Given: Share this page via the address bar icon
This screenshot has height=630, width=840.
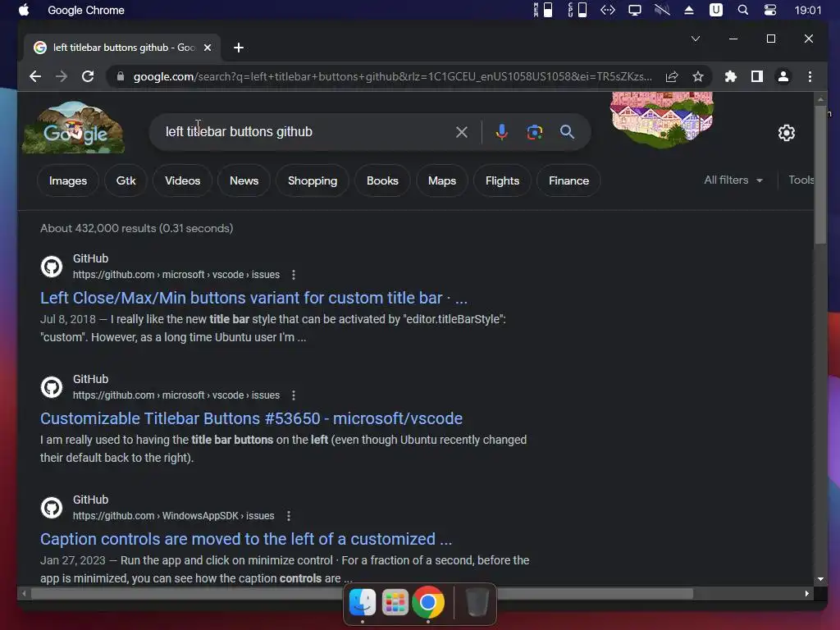Looking at the screenshot, I should pos(672,76).
